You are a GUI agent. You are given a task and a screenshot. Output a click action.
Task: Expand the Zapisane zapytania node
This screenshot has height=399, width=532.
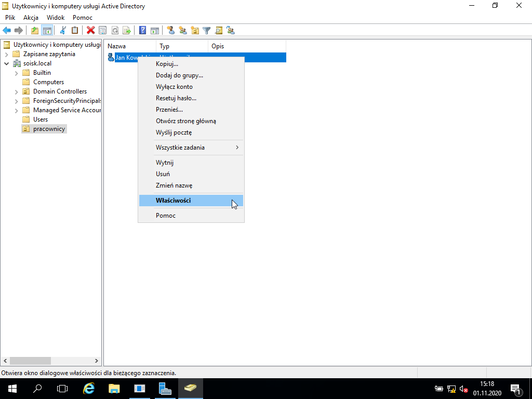[6, 54]
